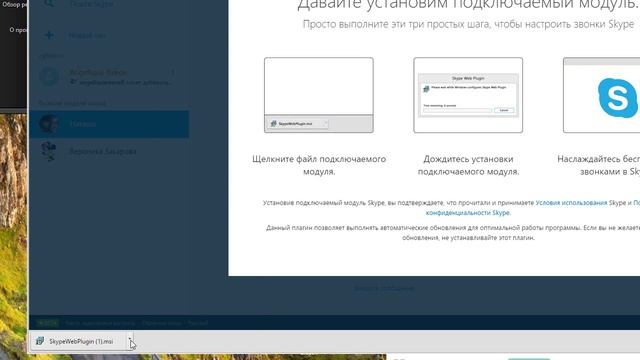Select the 'Новый чат' label in the sidebar

(x=87, y=36)
